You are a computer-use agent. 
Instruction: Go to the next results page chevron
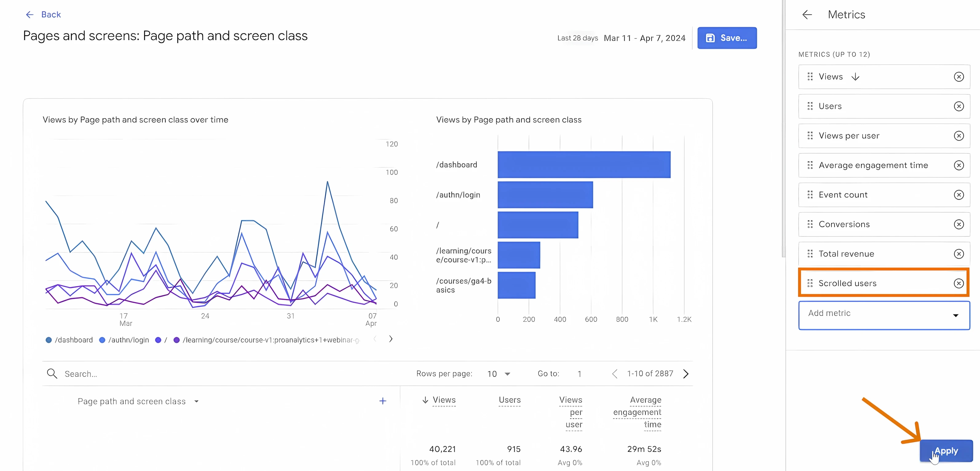pyautogui.click(x=686, y=373)
